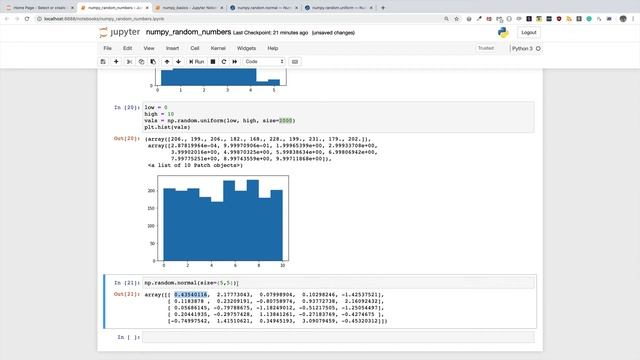Move selected cell down with the arrow icon
The width and height of the screenshot is (640, 360).
coord(178,62)
